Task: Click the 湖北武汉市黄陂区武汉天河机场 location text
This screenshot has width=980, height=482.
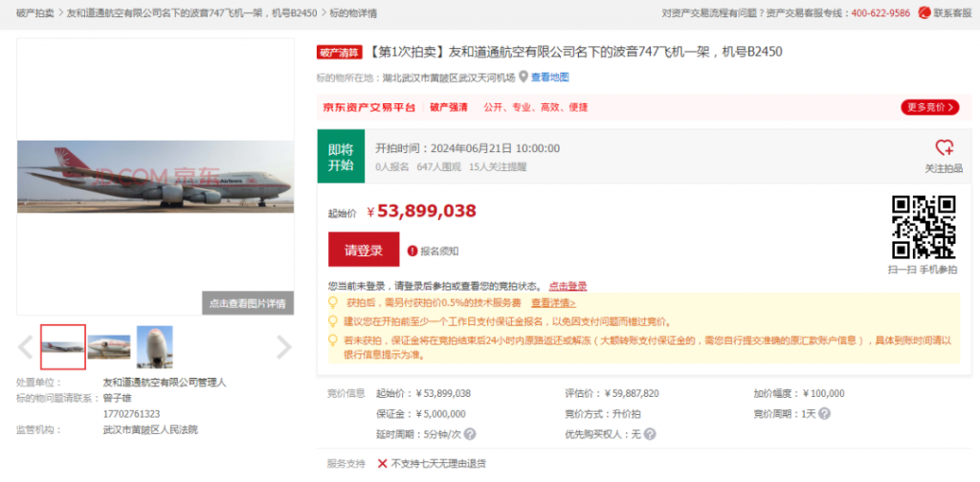Action: [450, 77]
